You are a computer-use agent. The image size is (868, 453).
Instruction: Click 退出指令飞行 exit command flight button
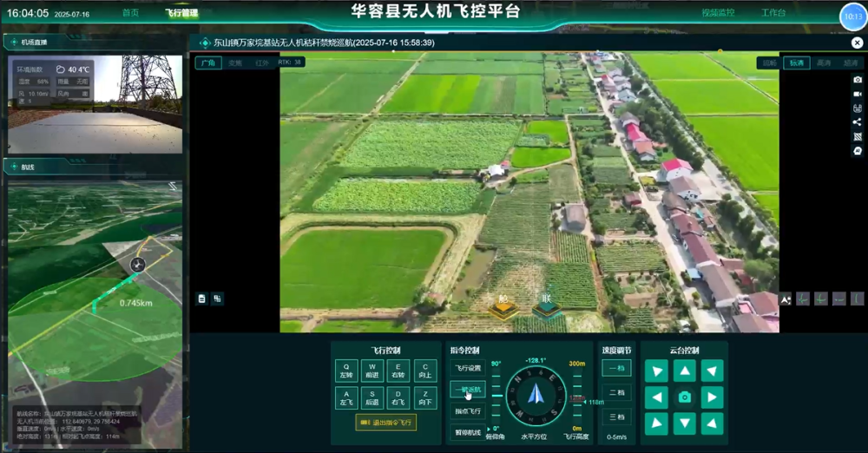[385, 423]
